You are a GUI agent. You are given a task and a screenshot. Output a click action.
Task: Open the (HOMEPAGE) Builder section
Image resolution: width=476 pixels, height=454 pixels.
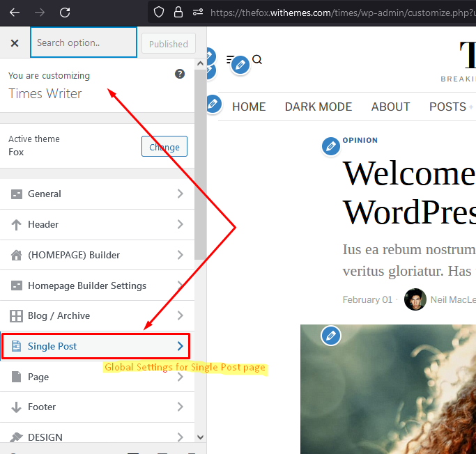tap(97, 255)
